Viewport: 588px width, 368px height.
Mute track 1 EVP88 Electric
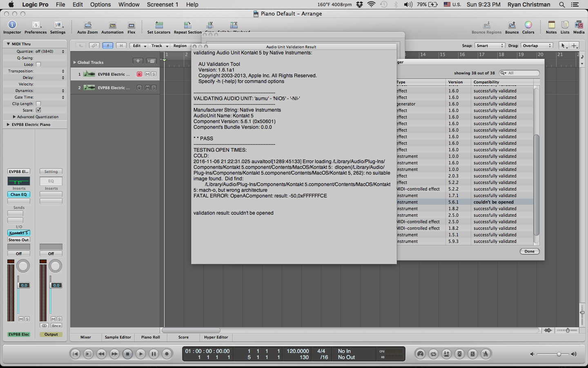(x=147, y=74)
